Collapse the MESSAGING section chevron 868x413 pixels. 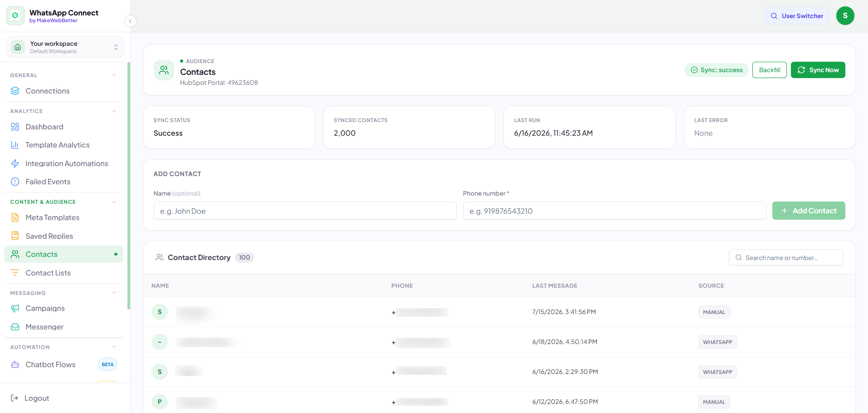114,293
